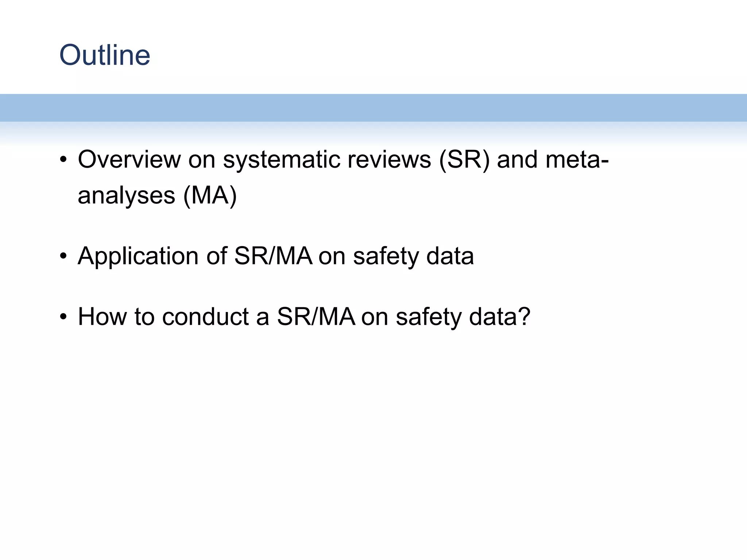This screenshot has height=560, width=747.
Task: Click SR/MA in the Application bullet
Action: point(274,256)
